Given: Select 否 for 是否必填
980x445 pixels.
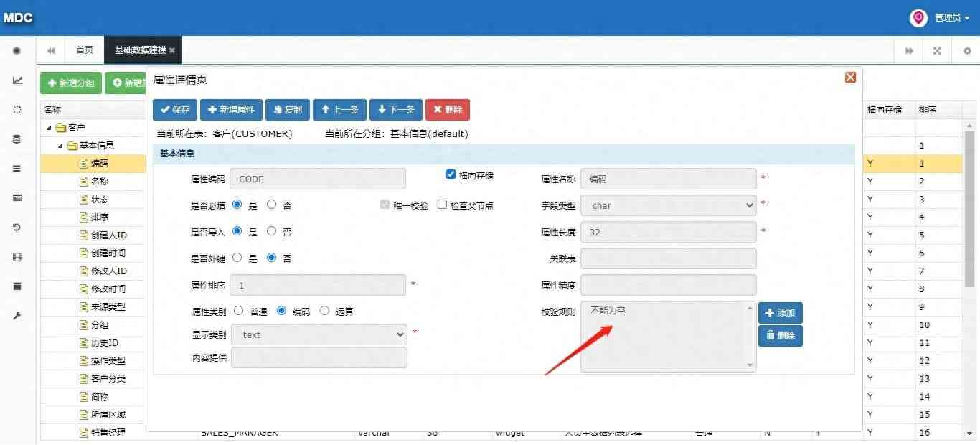Looking at the screenshot, I should click(271, 205).
